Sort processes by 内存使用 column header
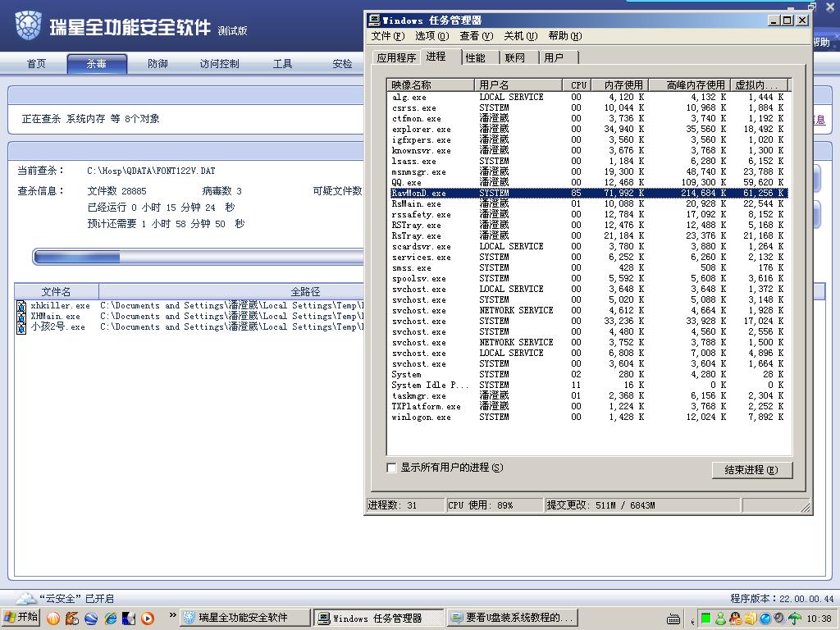This screenshot has width=840, height=630. point(621,85)
